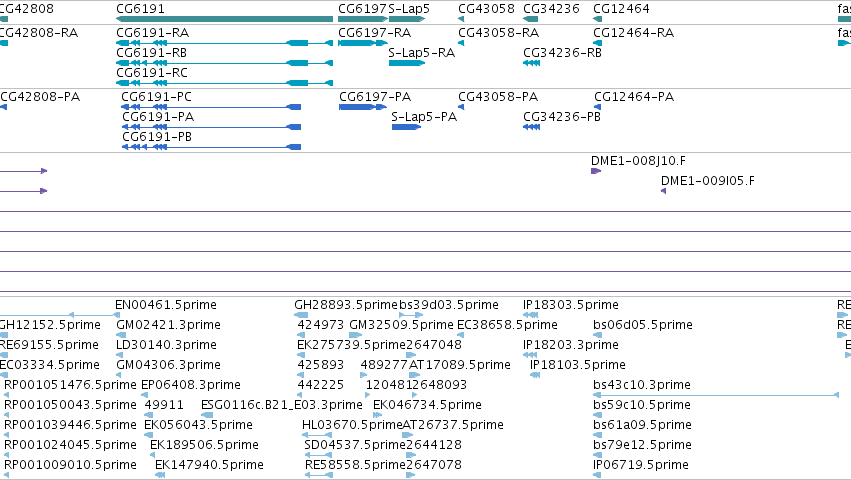Select the ESG0116c.B21_E03.3prime EST label
Image resolution: width=851 pixels, height=480 pixels.
(x=282, y=405)
